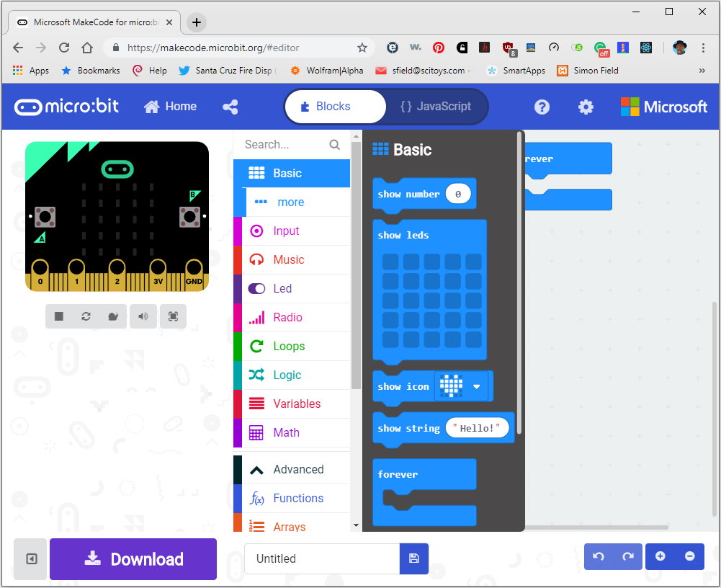Click the Untitled project name field
The image size is (721, 588).
click(x=322, y=558)
